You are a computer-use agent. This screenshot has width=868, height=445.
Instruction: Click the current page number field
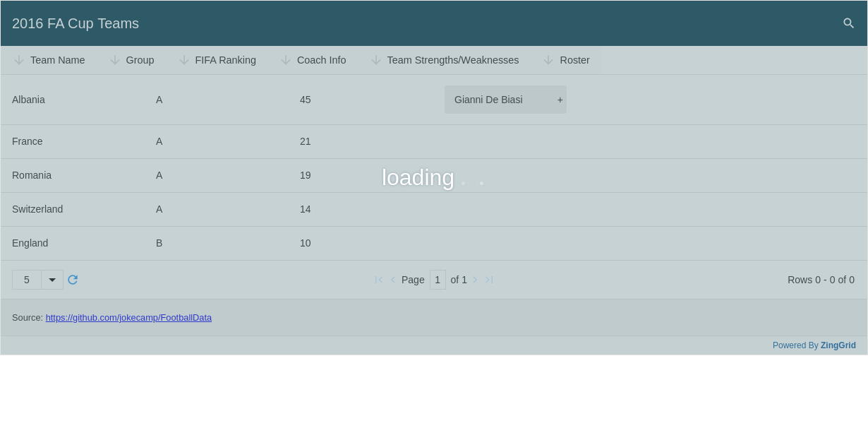[438, 280]
